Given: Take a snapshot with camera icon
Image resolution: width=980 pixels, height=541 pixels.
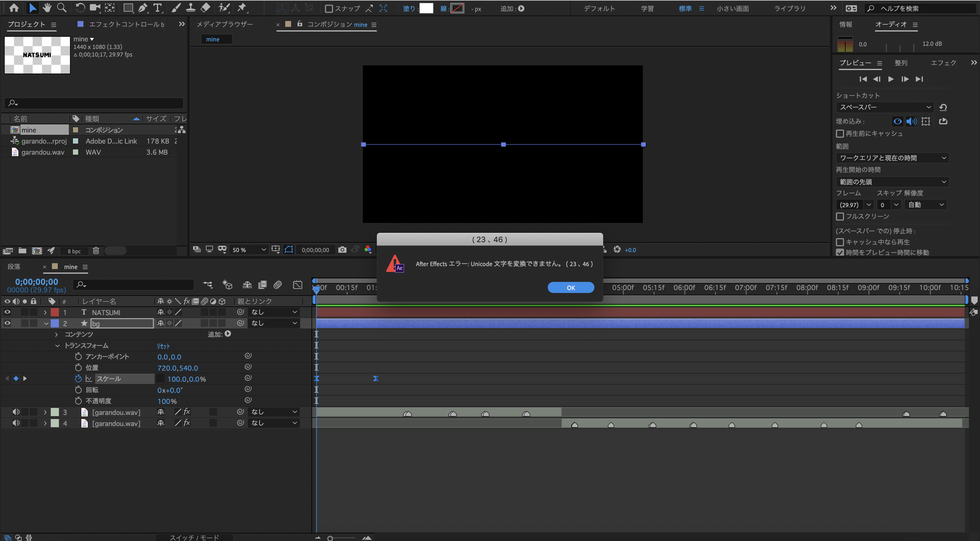Looking at the screenshot, I should [342, 250].
